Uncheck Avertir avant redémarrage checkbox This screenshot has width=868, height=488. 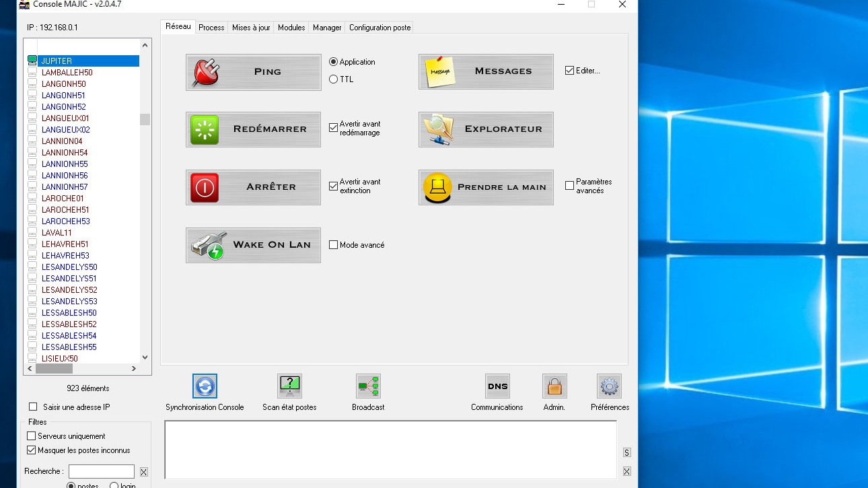point(334,128)
